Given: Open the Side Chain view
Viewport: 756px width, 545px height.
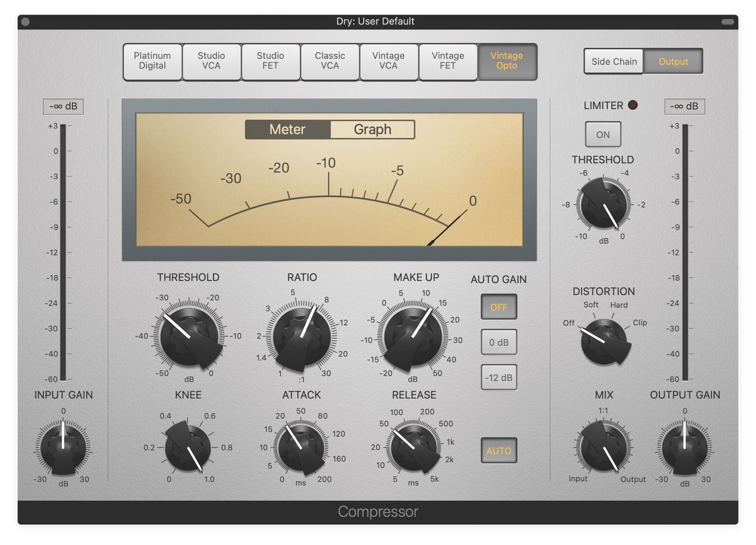Looking at the screenshot, I should point(613,61).
